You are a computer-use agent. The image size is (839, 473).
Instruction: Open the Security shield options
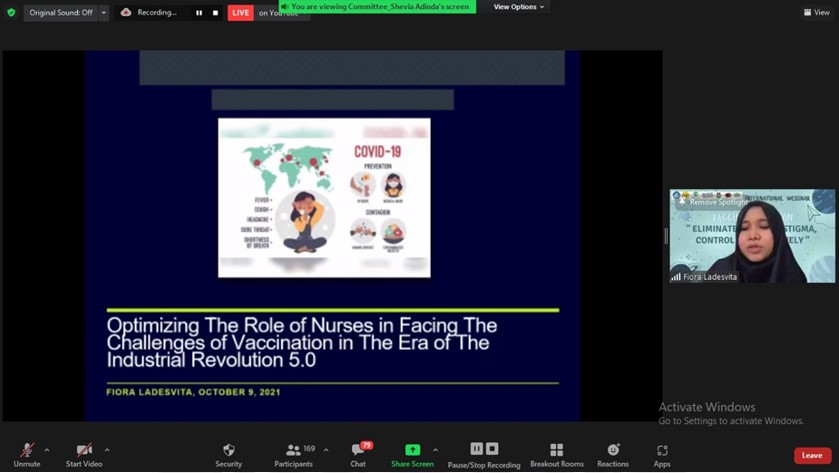click(x=228, y=454)
